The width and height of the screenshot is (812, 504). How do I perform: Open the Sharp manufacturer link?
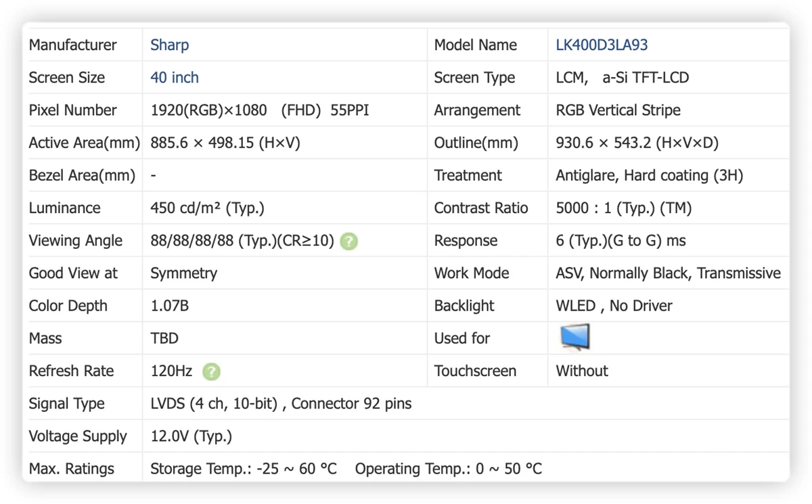170,45
